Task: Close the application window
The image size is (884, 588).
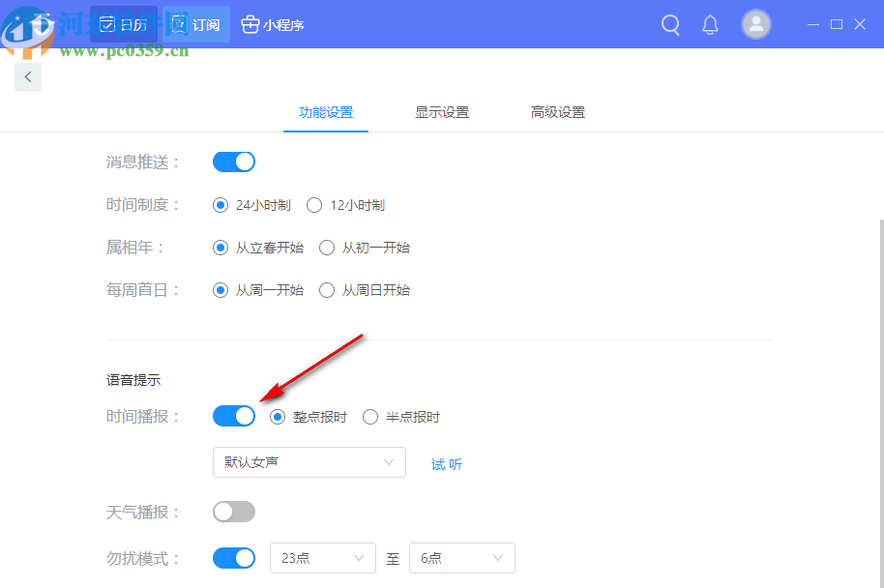Action: (860, 24)
